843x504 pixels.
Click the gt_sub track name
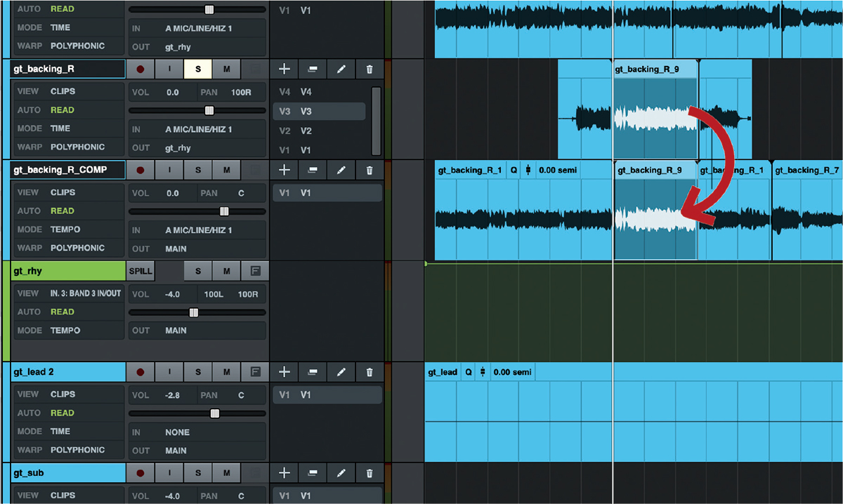68,473
